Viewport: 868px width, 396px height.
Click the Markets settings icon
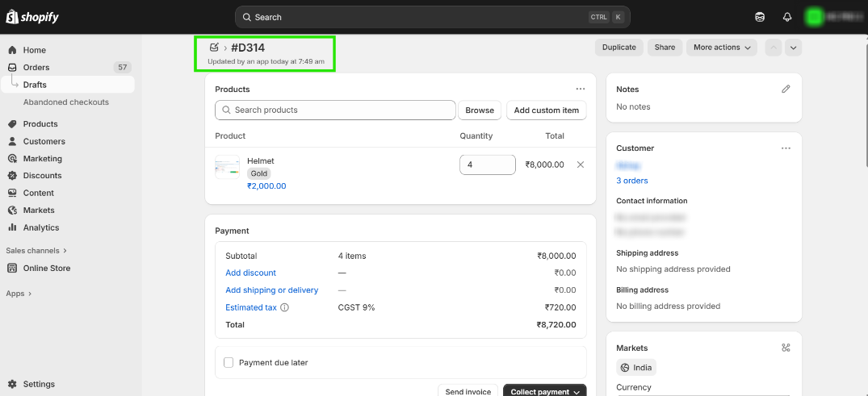(x=786, y=348)
